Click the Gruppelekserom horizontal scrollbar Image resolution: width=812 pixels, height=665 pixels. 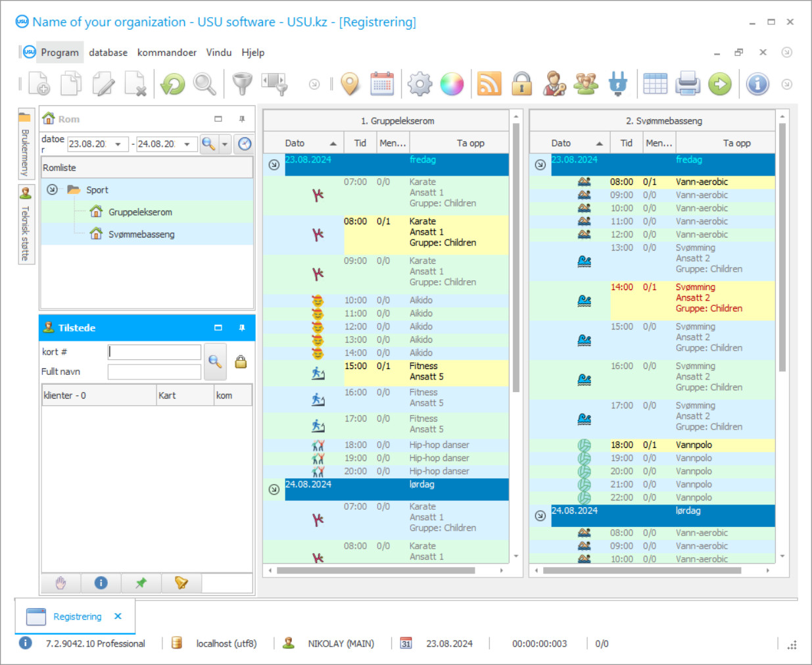pos(375,570)
